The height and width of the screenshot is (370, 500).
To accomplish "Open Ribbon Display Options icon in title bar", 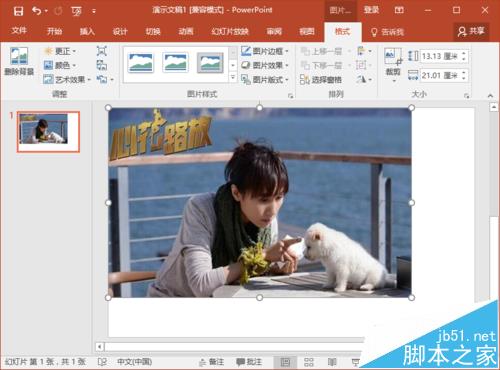I will (399, 10).
